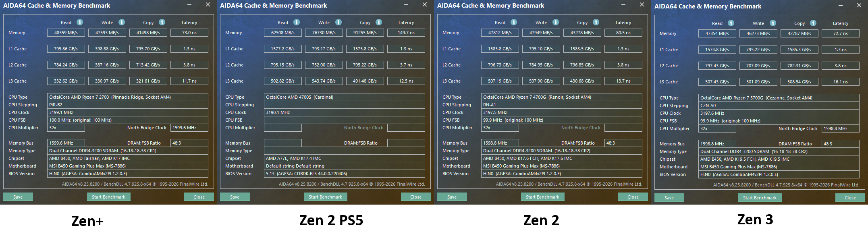Viewport: 868px width, 234px height.
Task: Click L1 Cache read value 795.86 GB/s
Action: coord(66,49)
